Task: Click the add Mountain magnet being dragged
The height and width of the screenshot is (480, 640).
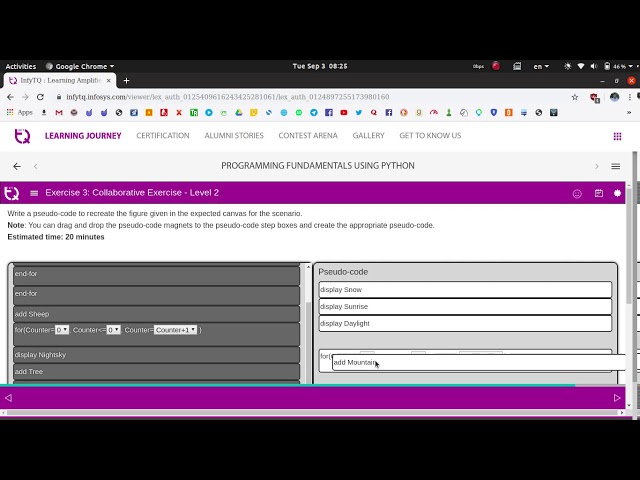Action: pyautogui.click(x=479, y=362)
